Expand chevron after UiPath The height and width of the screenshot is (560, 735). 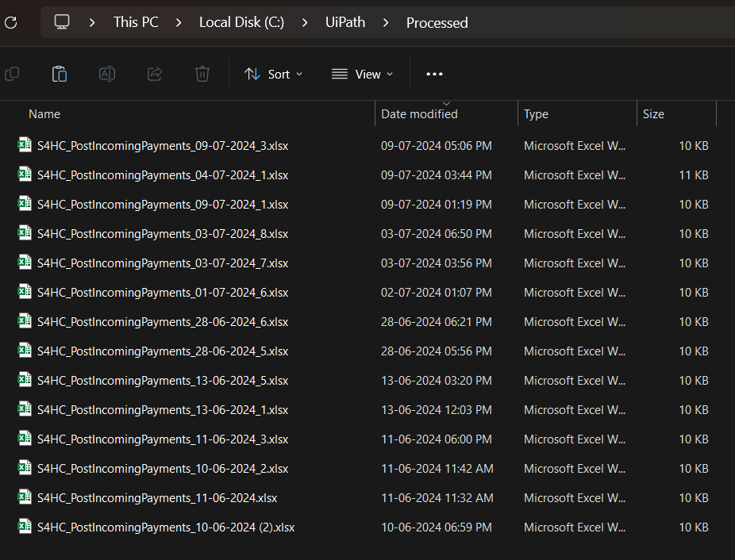385,22
